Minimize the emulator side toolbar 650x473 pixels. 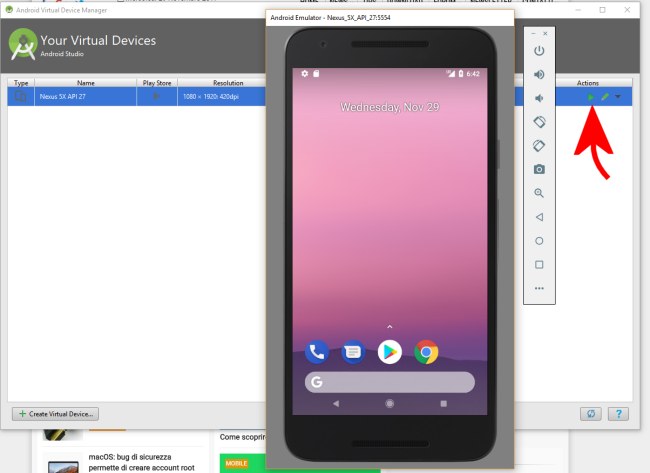pos(534,34)
